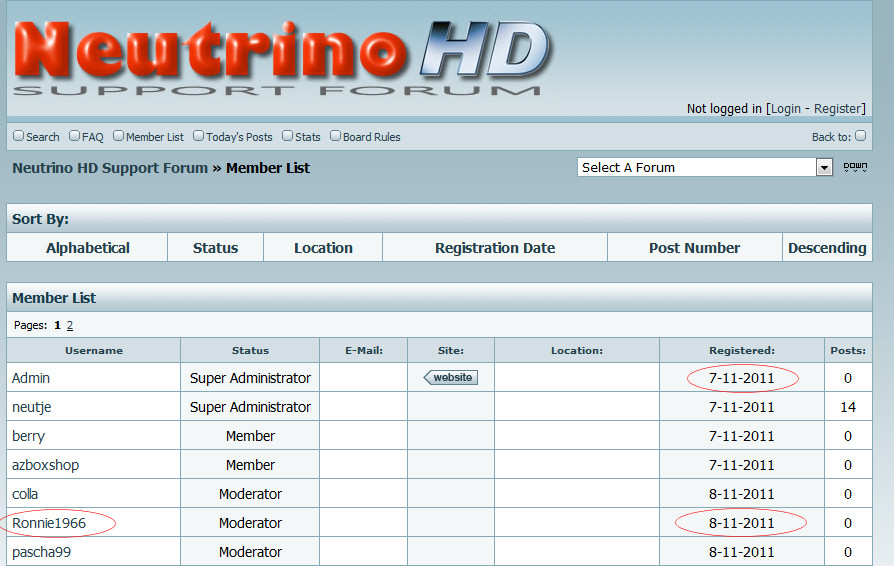Click the arrow on the forum selector
This screenshot has height=566, width=894.
(824, 168)
